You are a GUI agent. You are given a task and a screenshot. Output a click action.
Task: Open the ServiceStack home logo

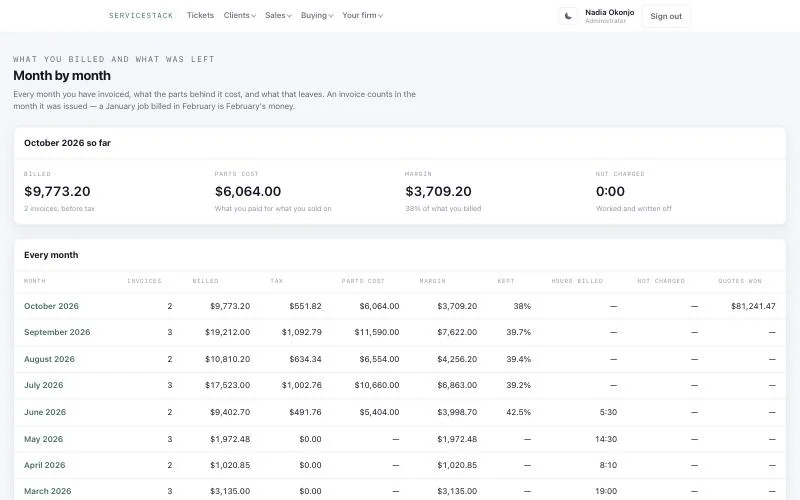pos(141,16)
